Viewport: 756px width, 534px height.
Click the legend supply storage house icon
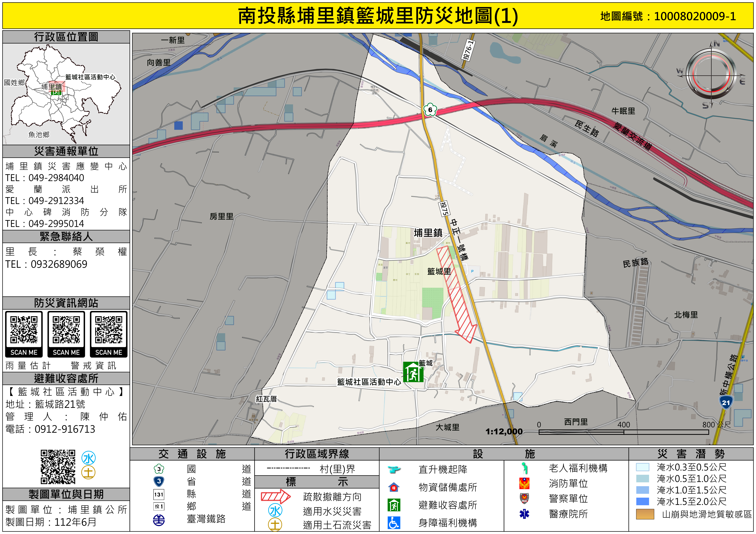click(x=394, y=487)
